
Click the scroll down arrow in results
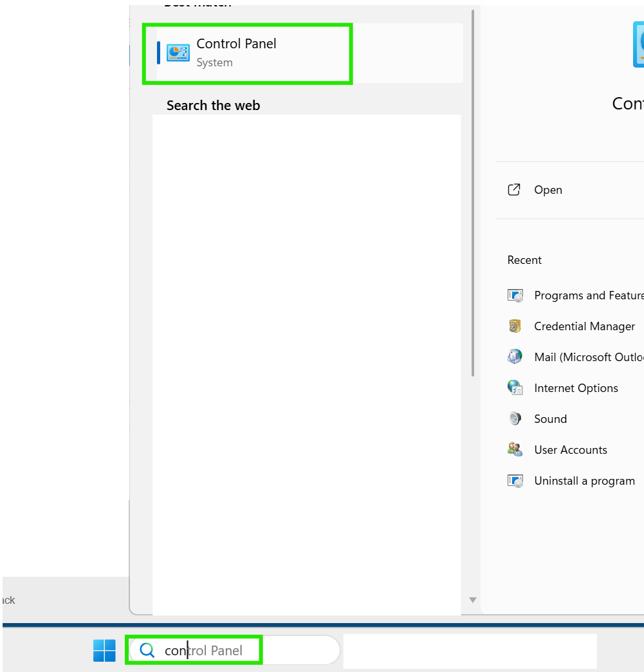(x=473, y=600)
